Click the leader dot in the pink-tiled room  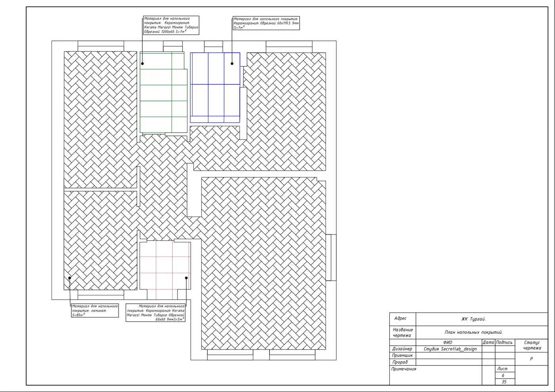(x=186, y=278)
